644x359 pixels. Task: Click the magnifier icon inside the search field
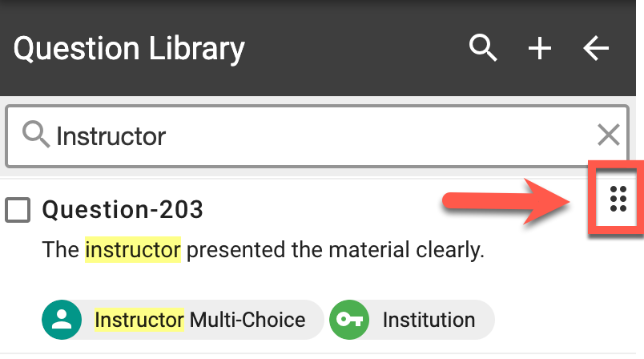(x=36, y=135)
